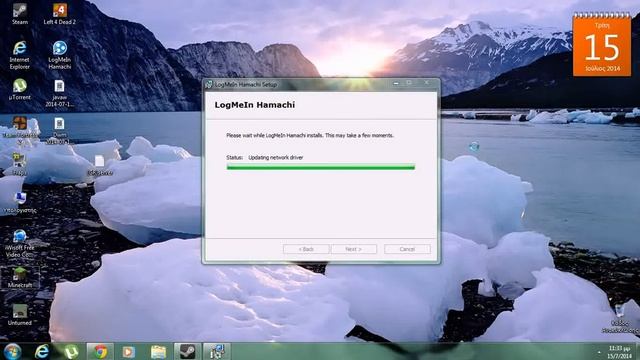The width and height of the screenshot is (640, 360).
Task: Open the Unturned desktop shortcut
Action: click(20, 315)
